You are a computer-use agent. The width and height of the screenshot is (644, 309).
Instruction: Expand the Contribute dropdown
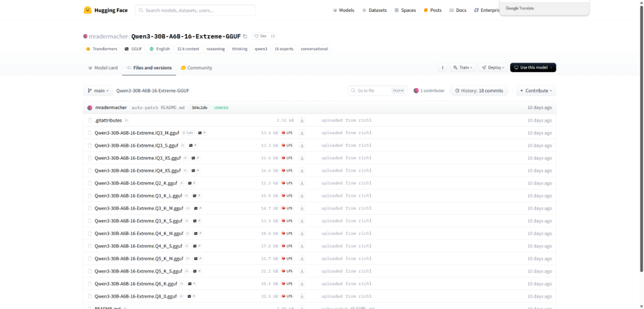point(537,91)
